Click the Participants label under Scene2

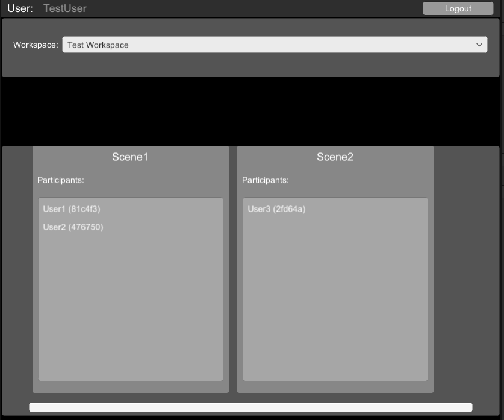266,180
